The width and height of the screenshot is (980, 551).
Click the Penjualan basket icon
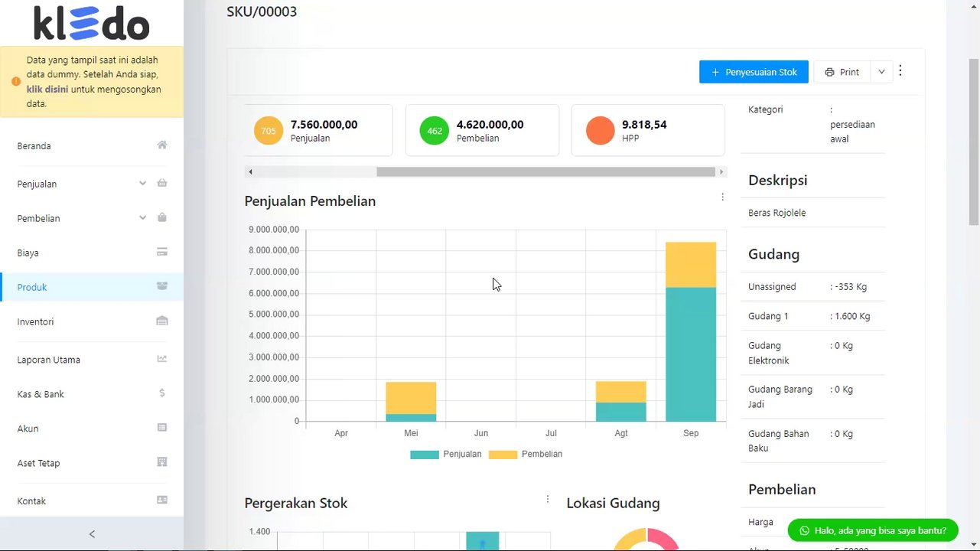[162, 183]
